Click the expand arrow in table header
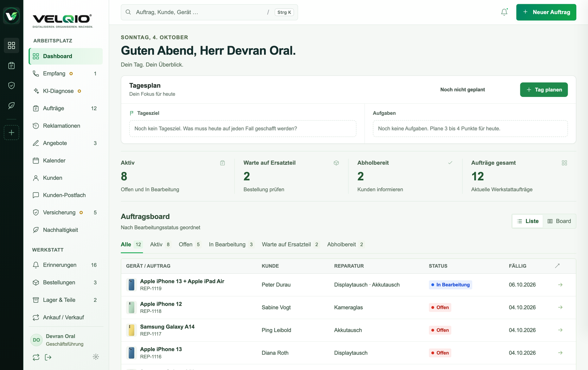 557,266
